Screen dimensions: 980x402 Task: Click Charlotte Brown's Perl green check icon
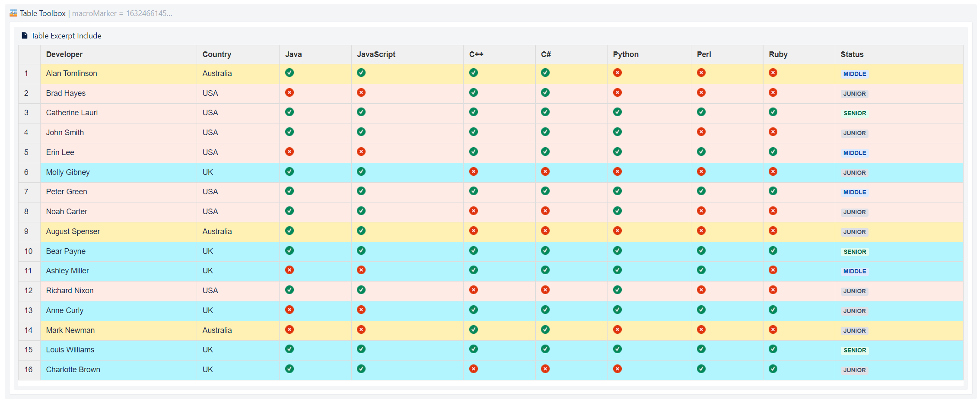[701, 369]
